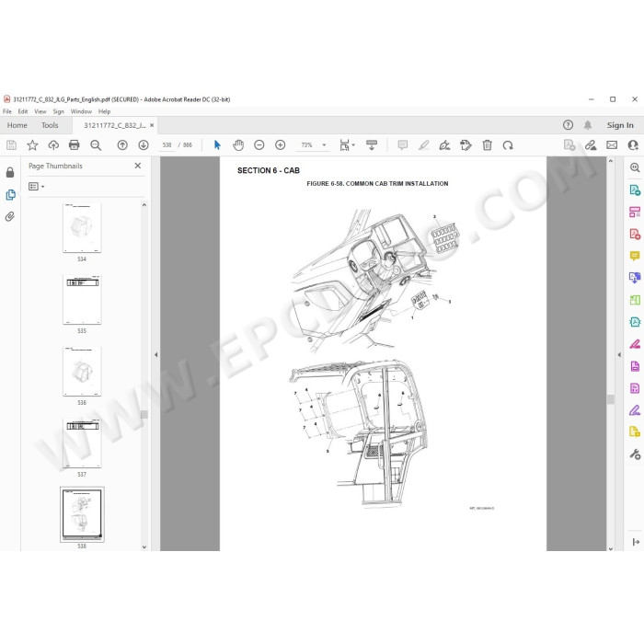The height and width of the screenshot is (644, 644).
Task: Open the Help question mark icon
Action: tap(568, 125)
